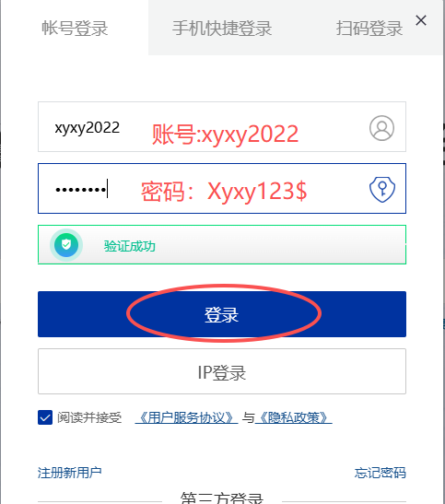Click the 验证成功 green text
Viewport: 445px width, 504px height.
[130, 246]
